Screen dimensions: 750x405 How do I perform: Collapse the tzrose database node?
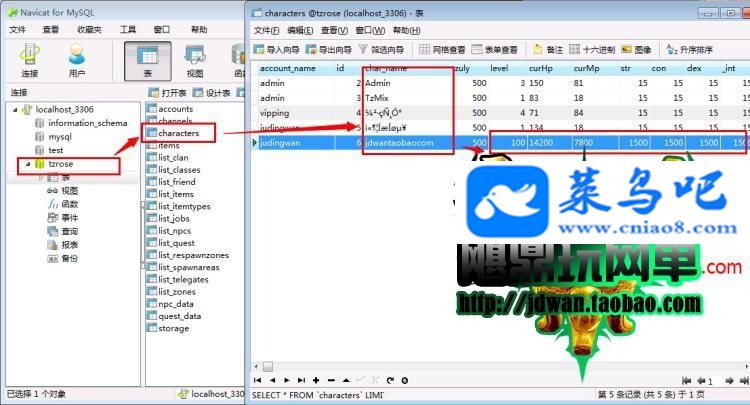(28, 164)
